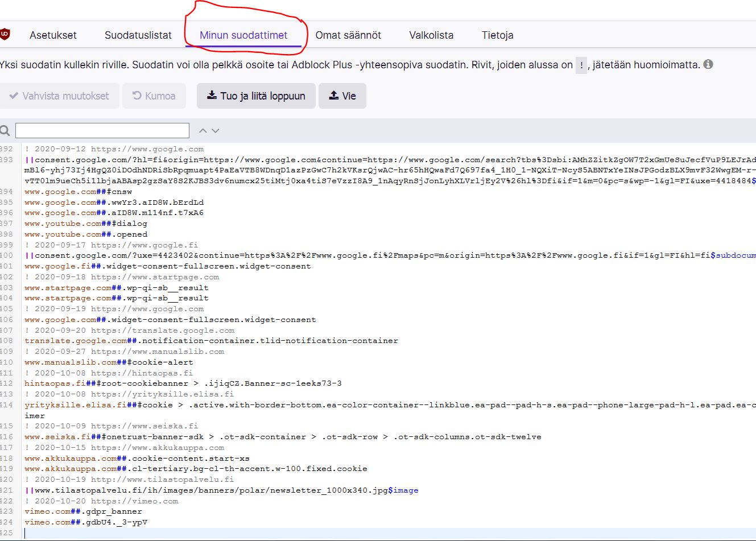Click the Kumoa button
Screen dimensions: 756x541
pyautogui.click(x=154, y=96)
